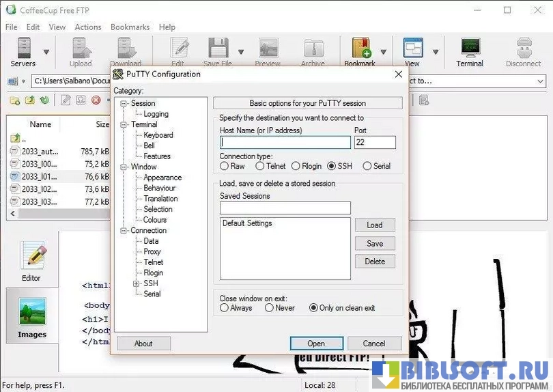Set close window on exit to Always
Viewport: 553px width, 392px height.
coord(225,308)
